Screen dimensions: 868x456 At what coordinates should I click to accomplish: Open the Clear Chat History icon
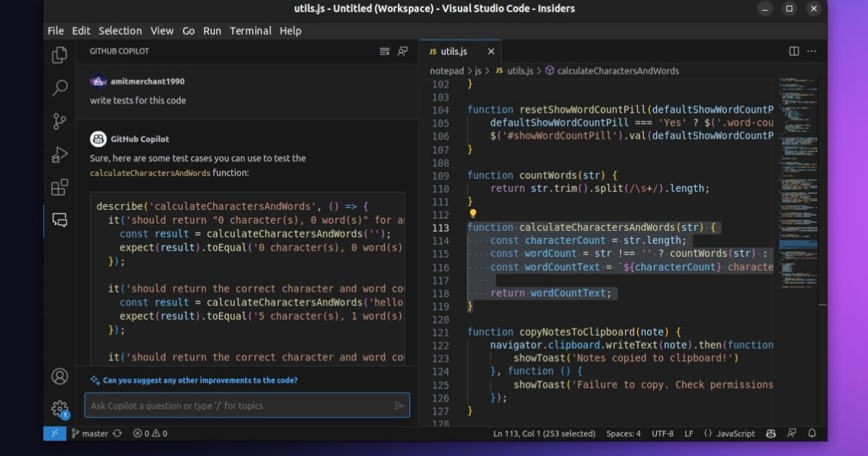pyautogui.click(x=384, y=51)
